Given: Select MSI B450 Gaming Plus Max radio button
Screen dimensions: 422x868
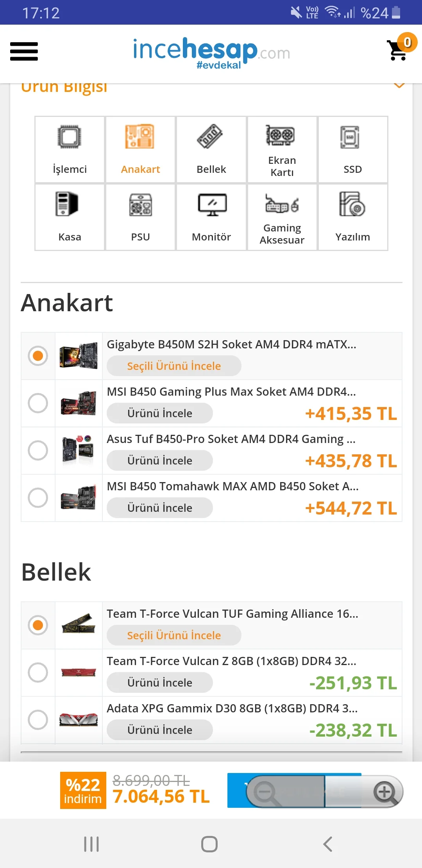Looking at the screenshot, I should click(38, 403).
